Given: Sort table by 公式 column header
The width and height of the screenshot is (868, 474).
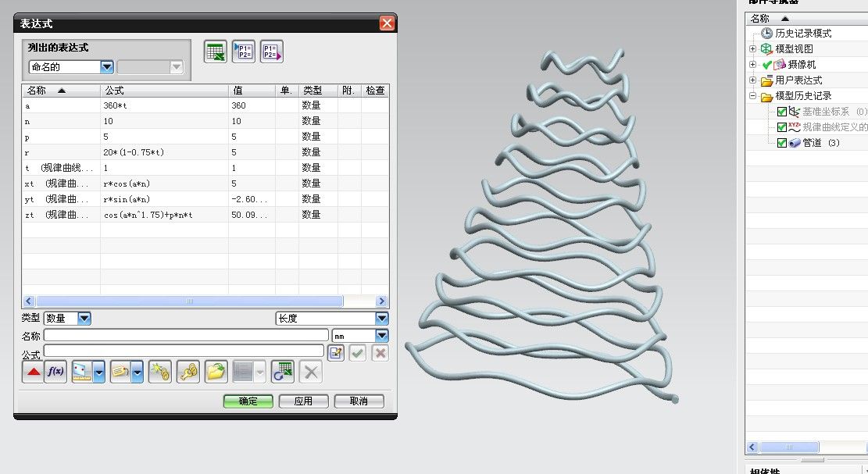Looking at the screenshot, I should pos(164,91).
